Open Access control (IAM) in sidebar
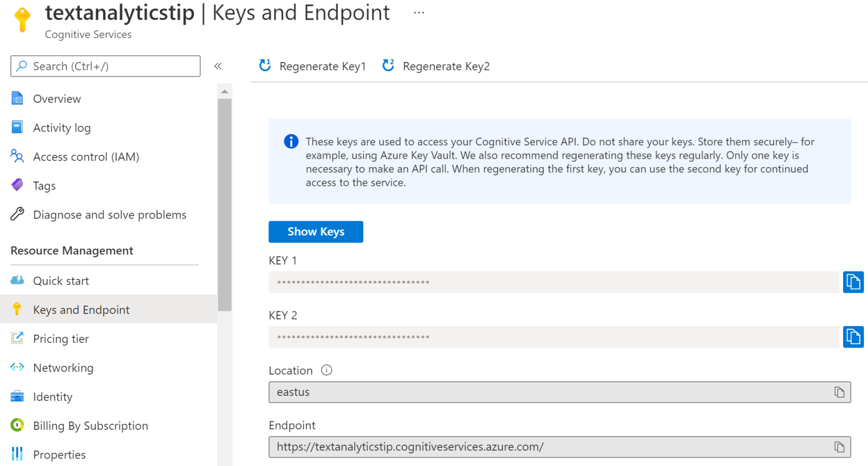 coord(85,156)
